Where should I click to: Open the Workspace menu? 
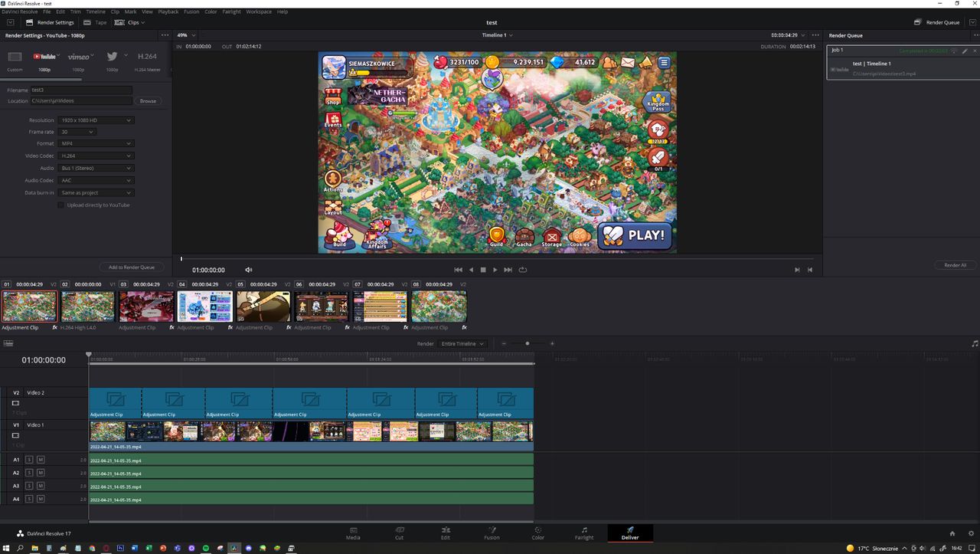(258, 11)
